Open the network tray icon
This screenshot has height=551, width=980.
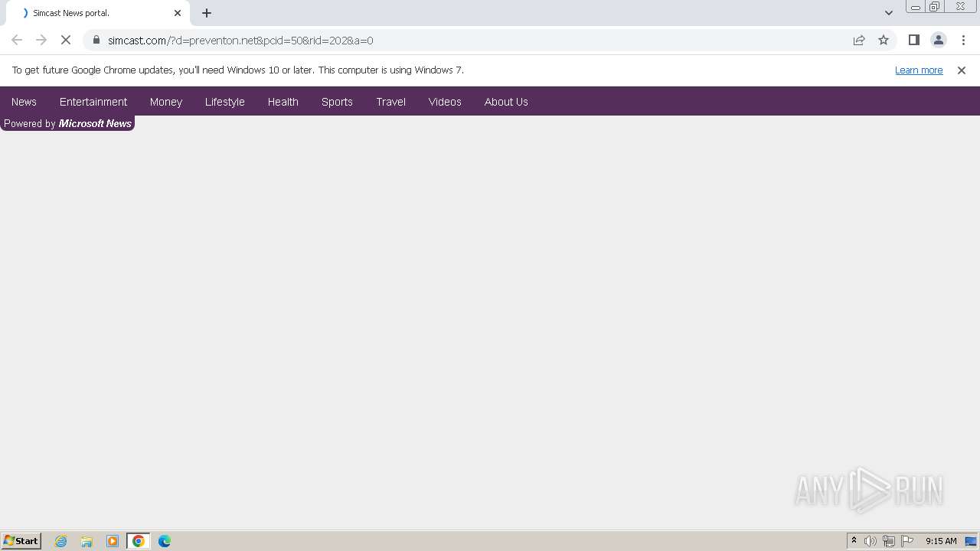point(889,541)
